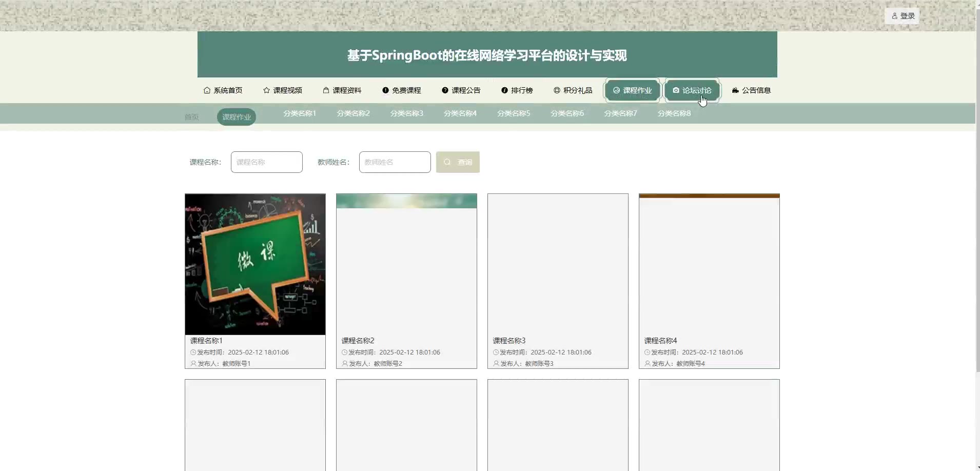This screenshot has width=980, height=471.
Task: Switch to the 分类名称4 category
Action: pos(460,113)
